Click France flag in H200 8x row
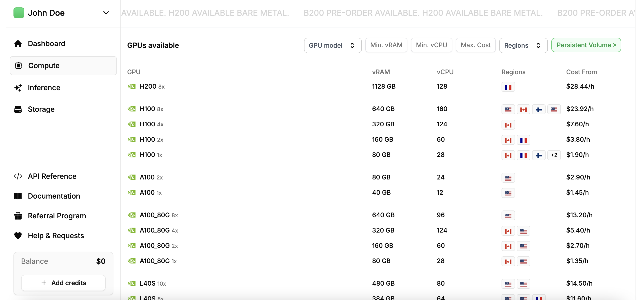The image size is (644, 300). pos(508,87)
